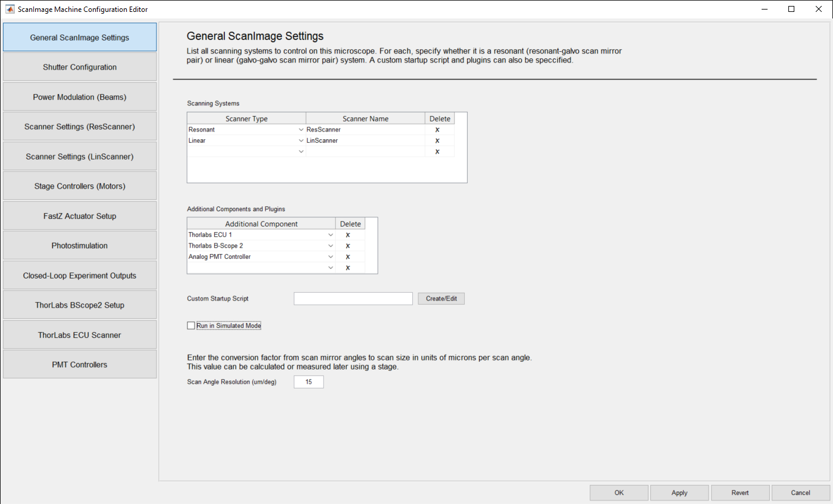Enable Run in Simulated Mode checkbox
This screenshot has width=833, height=504.
pyautogui.click(x=191, y=325)
